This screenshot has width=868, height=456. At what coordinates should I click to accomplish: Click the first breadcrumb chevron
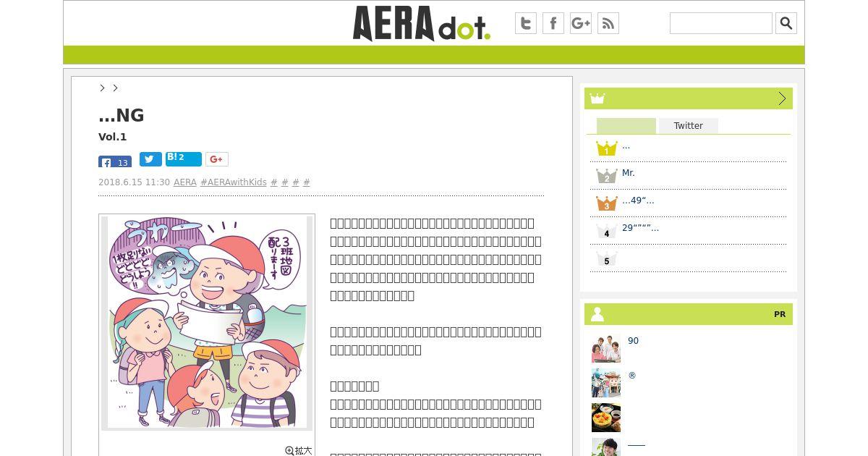click(x=102, y=88)
